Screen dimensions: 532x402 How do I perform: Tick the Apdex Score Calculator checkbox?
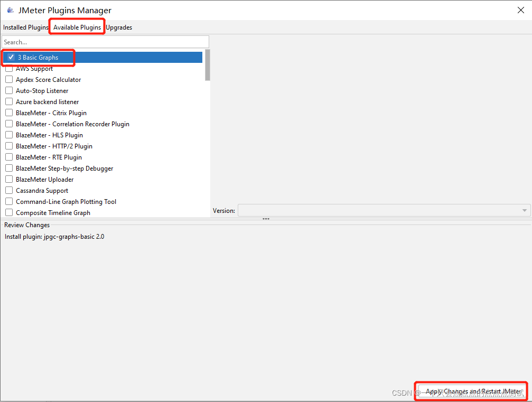(x=9, y=79)
